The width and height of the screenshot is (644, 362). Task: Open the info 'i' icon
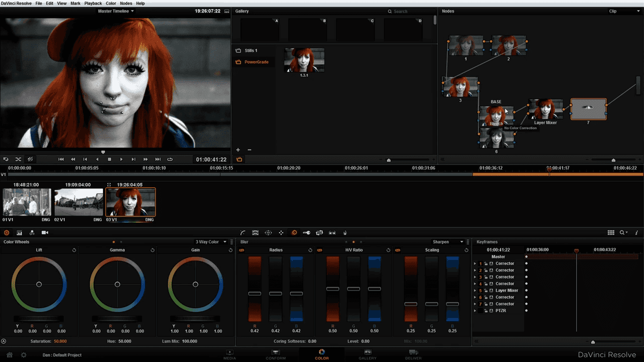click(x=637, y=233)
